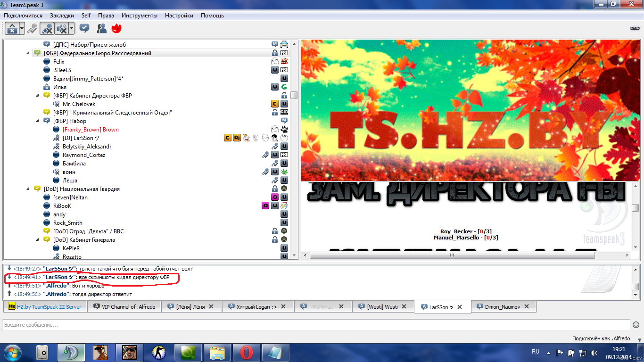Collapse the [ФБР] Набор channel
The height and width of the screenshot is (362, 644).
tap(37, 121)
